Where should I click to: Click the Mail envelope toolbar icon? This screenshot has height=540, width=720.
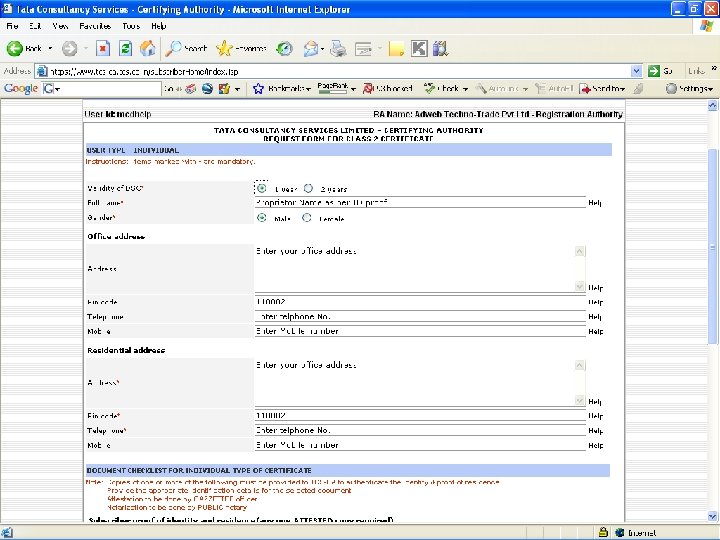click(311, 48)
